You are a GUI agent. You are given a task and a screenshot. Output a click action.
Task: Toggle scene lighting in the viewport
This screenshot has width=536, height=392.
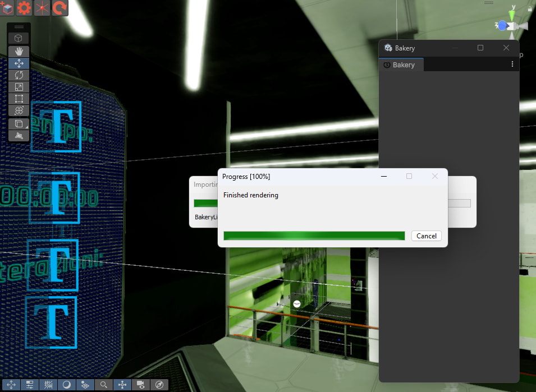coord(67,385)
